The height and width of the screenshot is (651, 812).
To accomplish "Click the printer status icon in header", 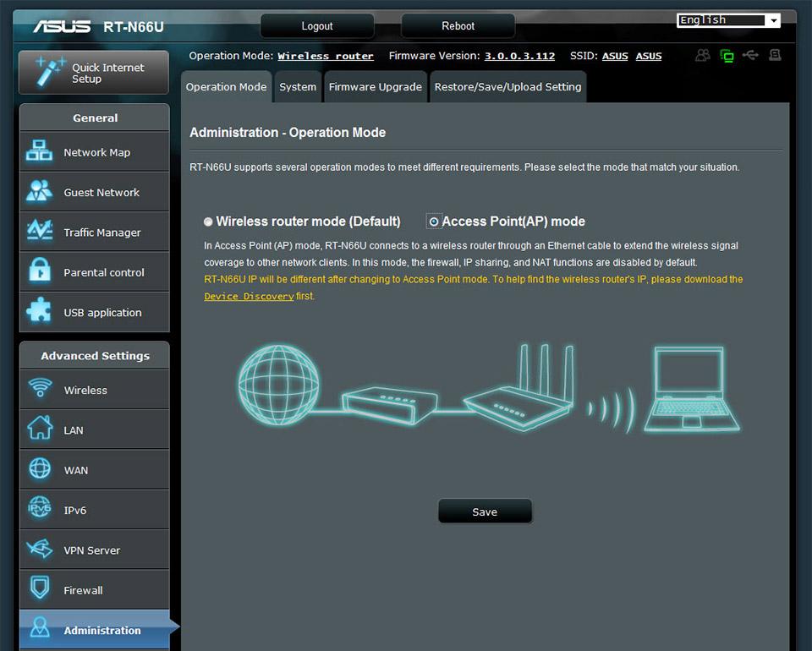I will pyautogui.click(x=775, y=54).
